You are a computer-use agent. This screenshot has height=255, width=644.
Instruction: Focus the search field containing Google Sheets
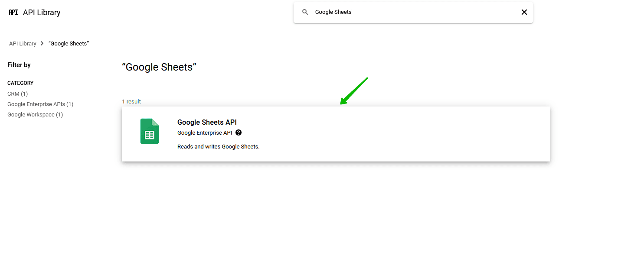pyautogui.click(x=412, y=12)
